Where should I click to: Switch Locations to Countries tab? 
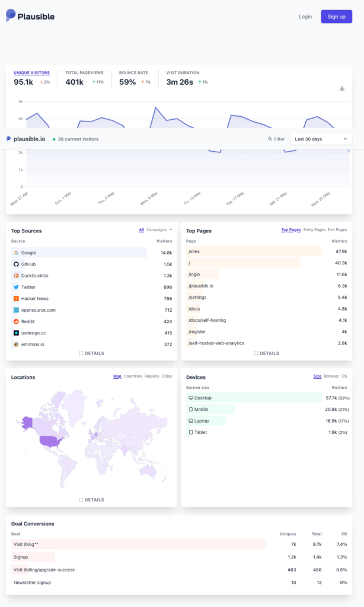133,376
